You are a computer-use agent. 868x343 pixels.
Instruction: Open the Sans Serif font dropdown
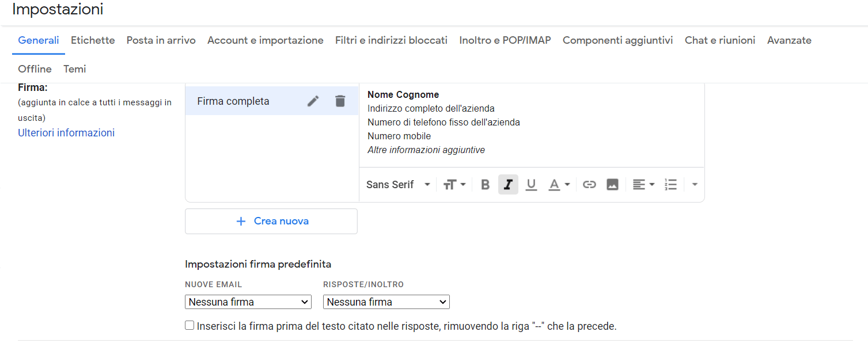click(x=399, y=185)
